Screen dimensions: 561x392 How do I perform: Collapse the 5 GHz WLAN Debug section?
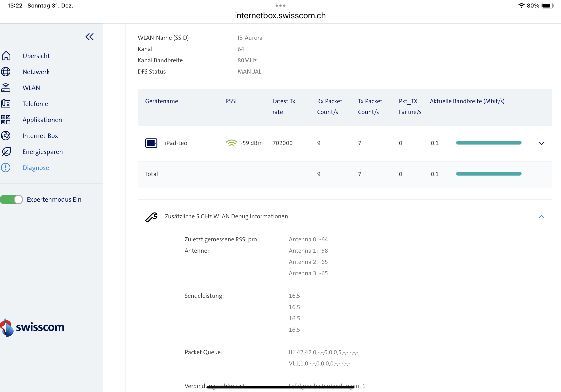point(541,216)
